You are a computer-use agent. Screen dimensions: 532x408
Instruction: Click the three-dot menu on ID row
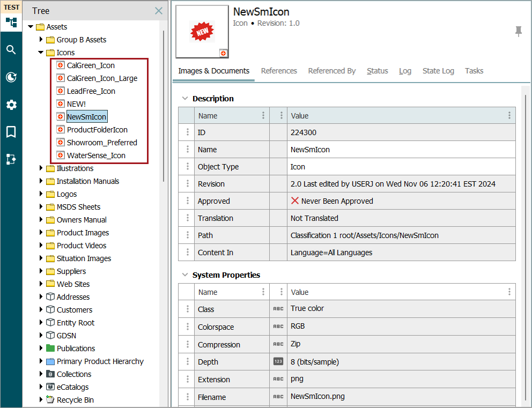[187, 132]
